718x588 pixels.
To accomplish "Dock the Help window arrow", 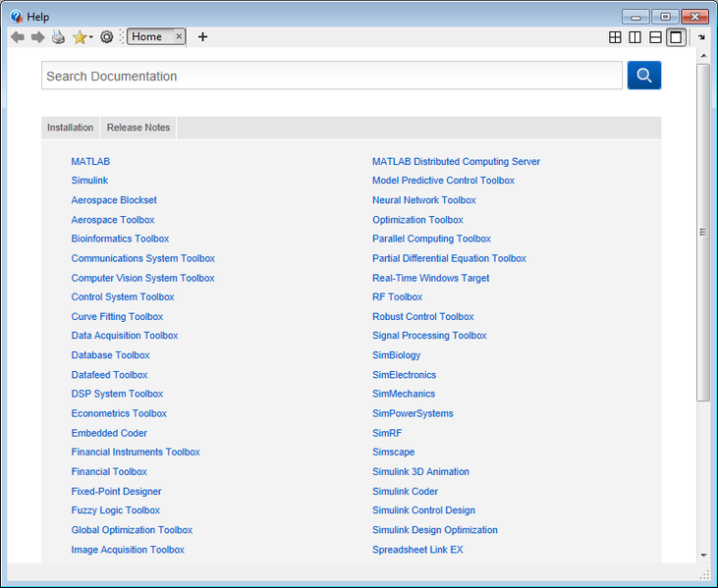I will pos(701,37).
